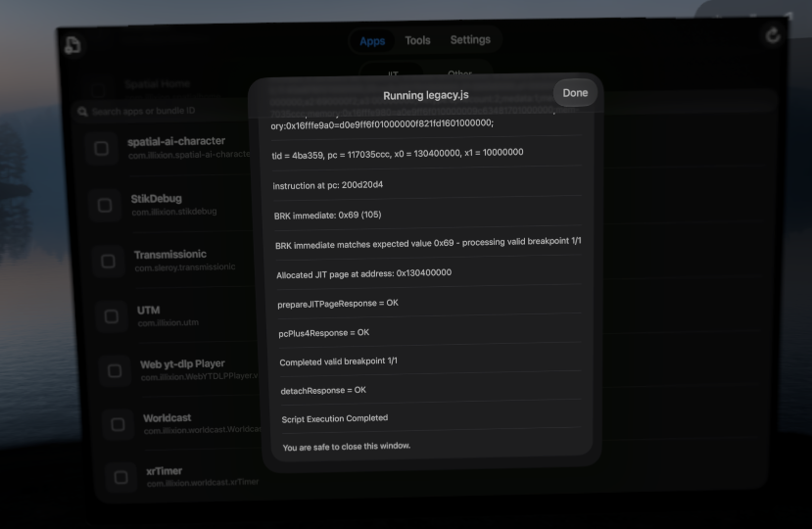Open the import file icon at top left
This screenshot has height=529, width=812.
point(72,45)
